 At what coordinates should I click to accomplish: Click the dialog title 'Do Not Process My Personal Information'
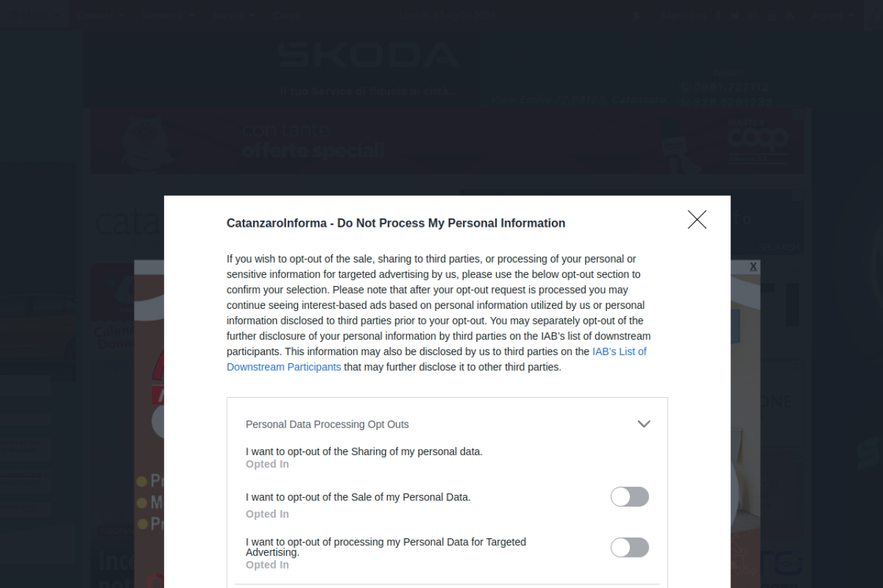click(395, 223)
